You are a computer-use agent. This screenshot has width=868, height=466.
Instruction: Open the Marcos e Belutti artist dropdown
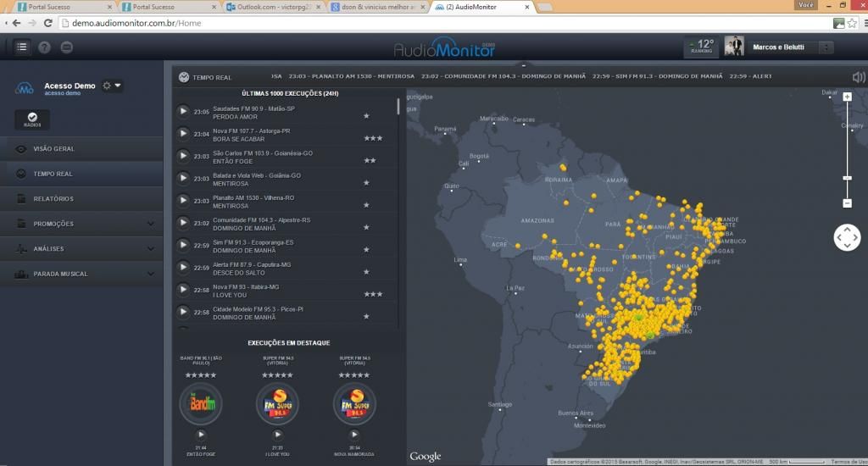[826, 47]
